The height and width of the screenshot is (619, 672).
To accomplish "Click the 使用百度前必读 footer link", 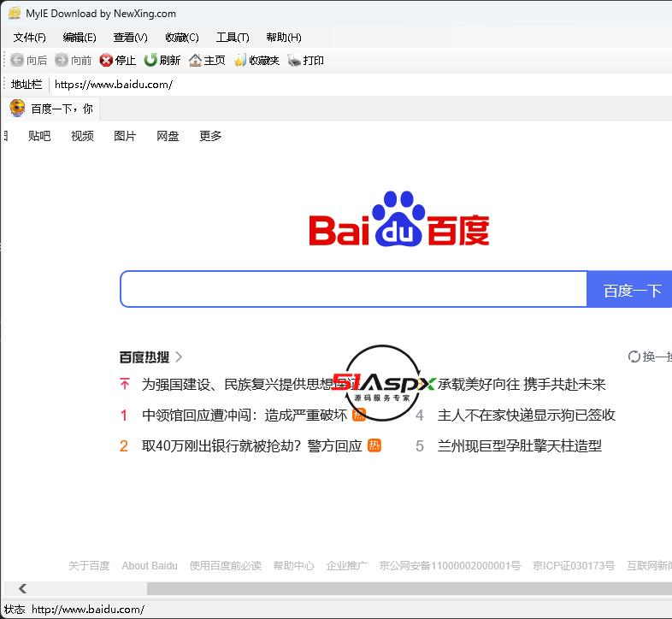I will point(226,565).
